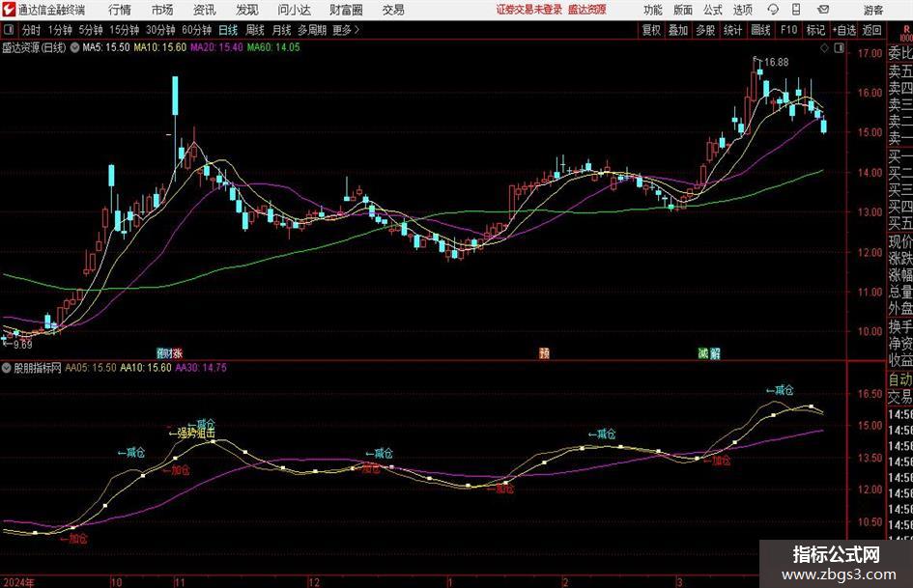This screenshot has width=913, height=588.
Task: Switch to 周线 weekly chart
Action: click(255, 30)
